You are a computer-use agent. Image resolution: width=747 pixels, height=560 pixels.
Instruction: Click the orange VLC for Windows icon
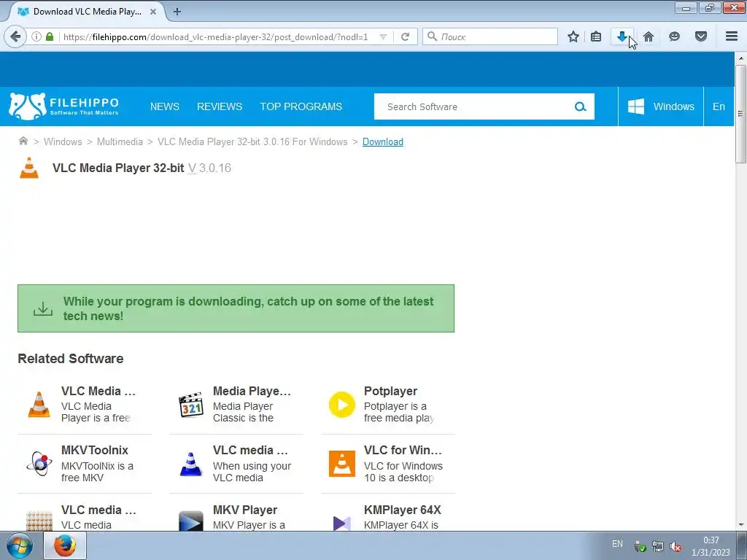pyautogui.click(x=342, y=464)
